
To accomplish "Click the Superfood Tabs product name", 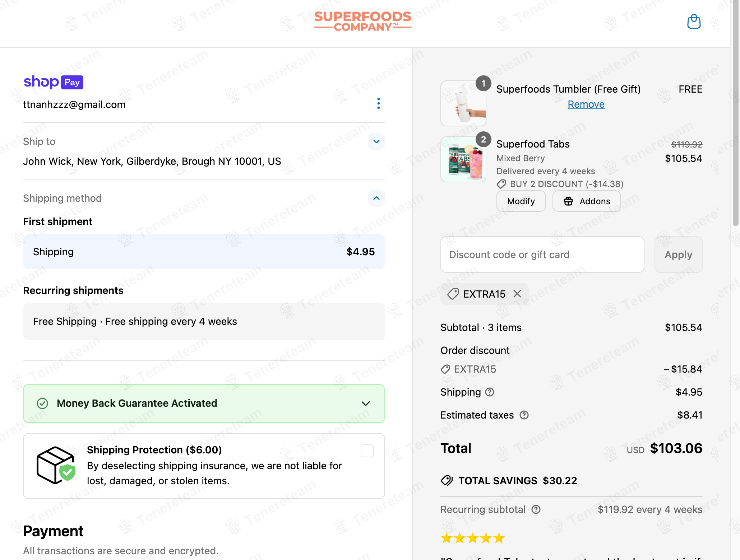I will (x=533, y=144).
